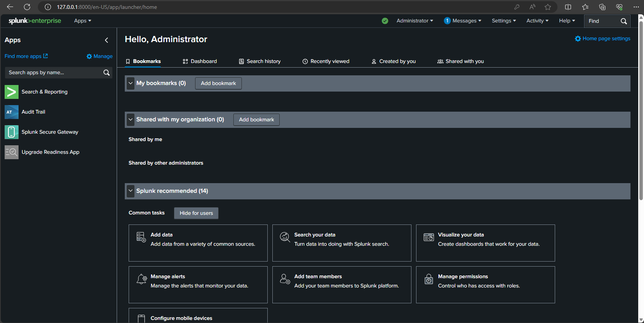Image resolution: width=644 pixels, height=323 pixels.
Task: Collapse the Apps sidebar with the arrow
Action: (107, 40)
